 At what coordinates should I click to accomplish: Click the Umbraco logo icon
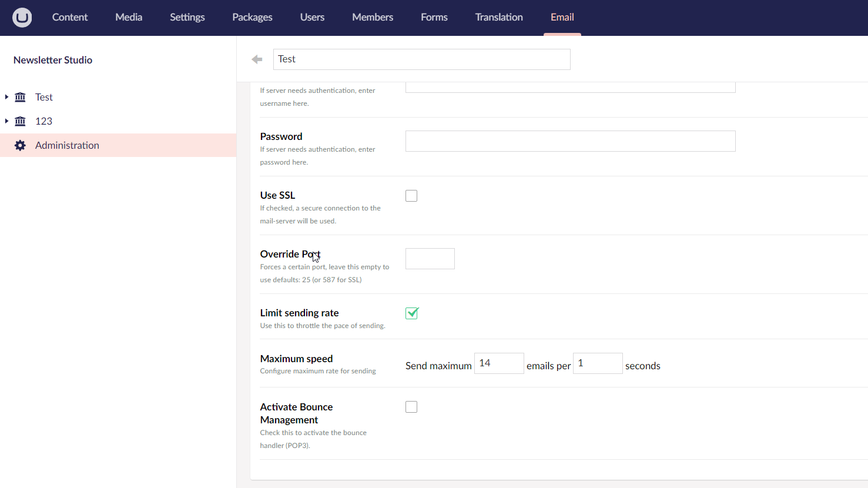click(21, 17)
